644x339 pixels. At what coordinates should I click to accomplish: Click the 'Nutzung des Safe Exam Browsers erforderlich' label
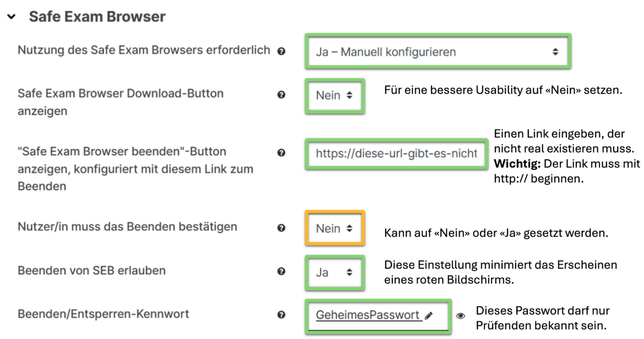click(x=144, y=51)
